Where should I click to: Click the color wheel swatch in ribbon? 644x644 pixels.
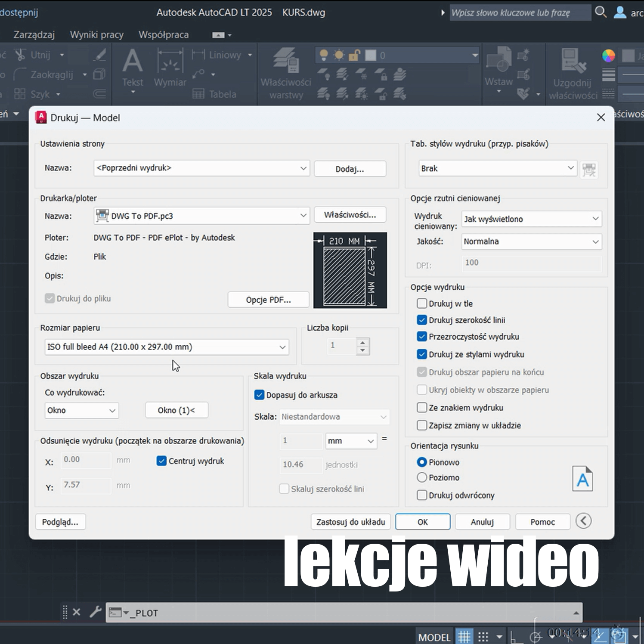(x=608, y=56)
